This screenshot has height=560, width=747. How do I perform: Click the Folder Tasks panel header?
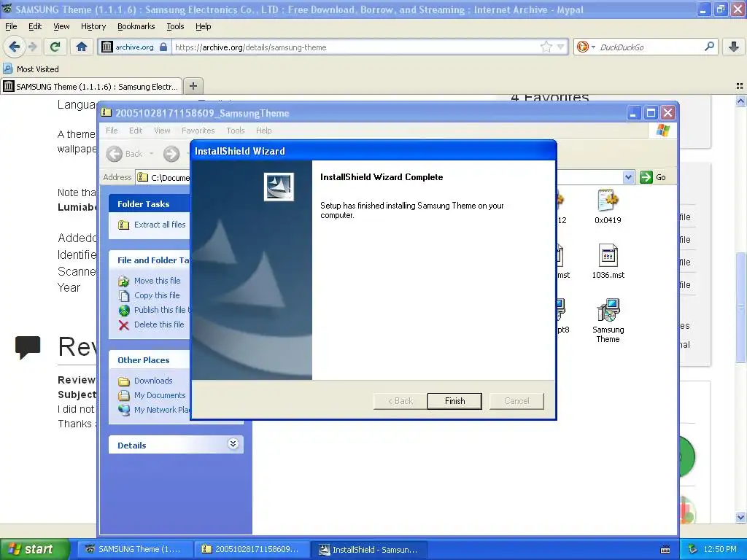(149, 204)
